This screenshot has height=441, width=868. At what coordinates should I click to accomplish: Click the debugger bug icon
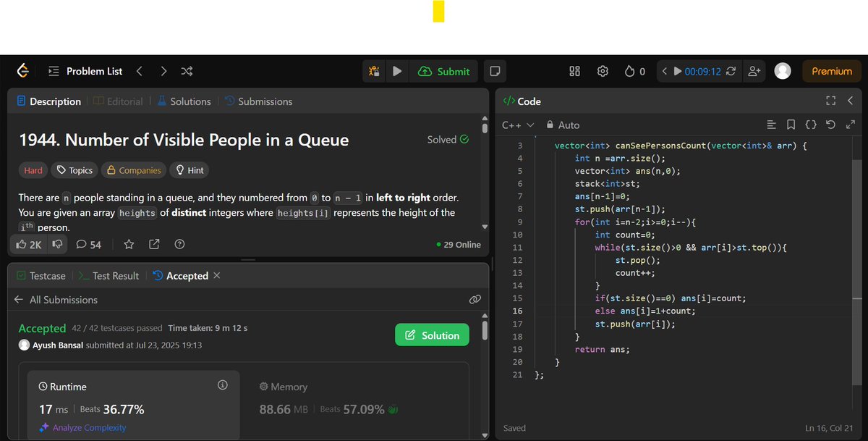click(374, 71)
